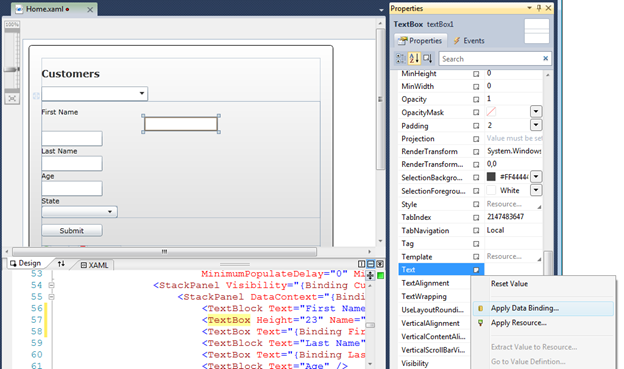Select the Visibility property row
The width and height of the screenshot is (624, 369).
(434, 363)
